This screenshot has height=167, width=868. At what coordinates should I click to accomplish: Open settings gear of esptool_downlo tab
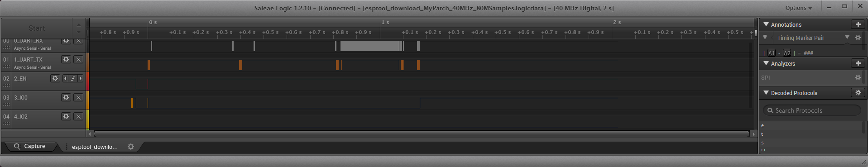[x=131, y=147]
